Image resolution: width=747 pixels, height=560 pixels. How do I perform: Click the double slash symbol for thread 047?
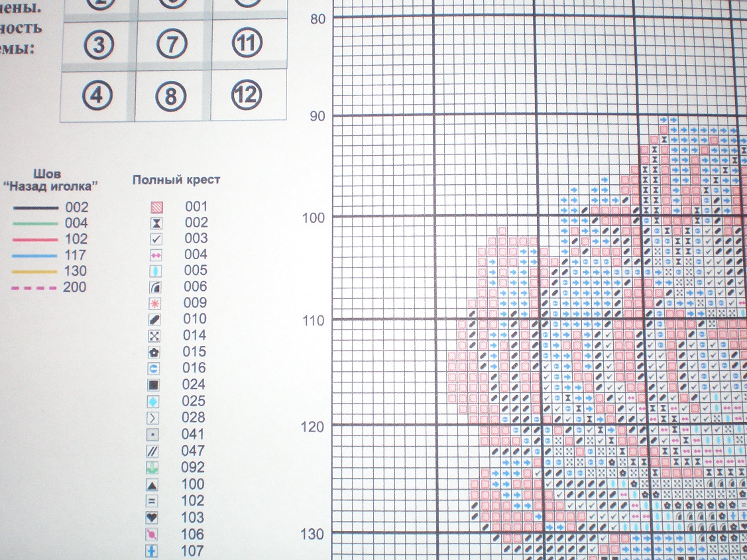[154, 451]
